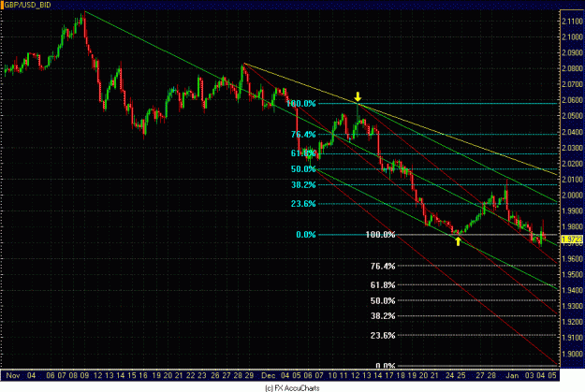Click the 25 date label on time axis
The width and height of the screenshot is (585, 392).
pyautogui.click(x=461, y=375)
